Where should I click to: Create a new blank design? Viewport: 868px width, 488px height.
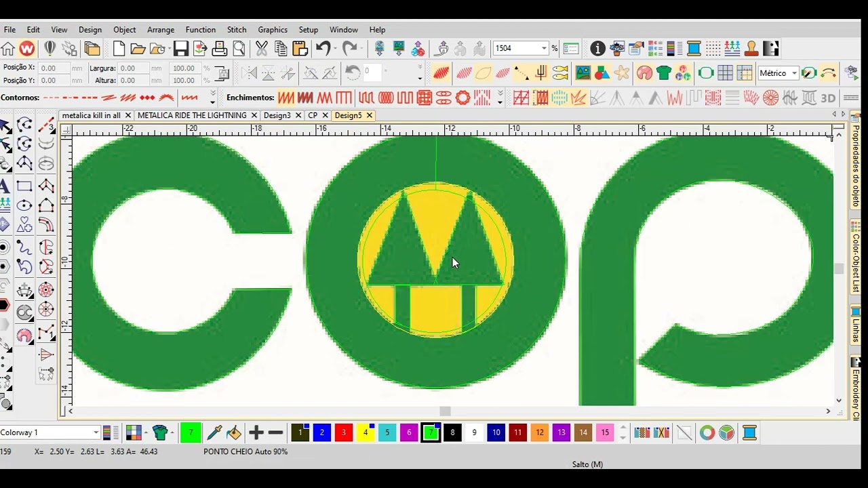click(x=119, y=48)
